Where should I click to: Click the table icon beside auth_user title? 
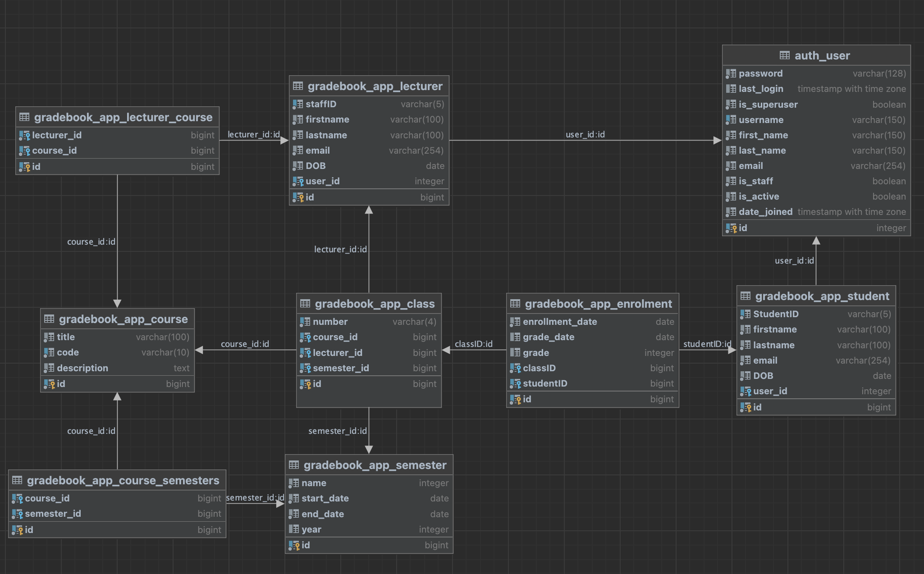(x=784, y=55)
